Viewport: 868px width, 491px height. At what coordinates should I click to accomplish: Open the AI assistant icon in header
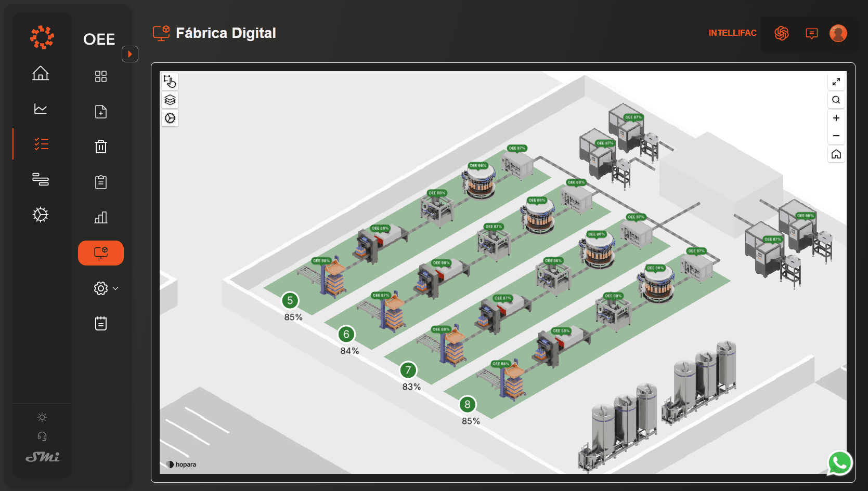[781, 33]
